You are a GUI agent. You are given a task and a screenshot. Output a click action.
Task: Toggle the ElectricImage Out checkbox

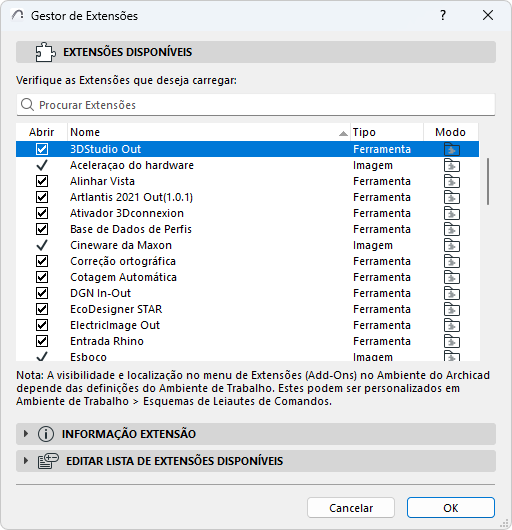(x=42, y=325)
